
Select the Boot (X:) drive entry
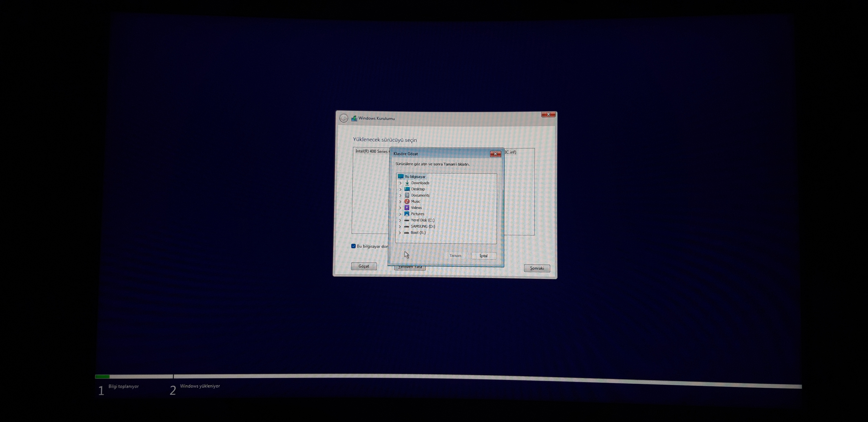[418, 233]
